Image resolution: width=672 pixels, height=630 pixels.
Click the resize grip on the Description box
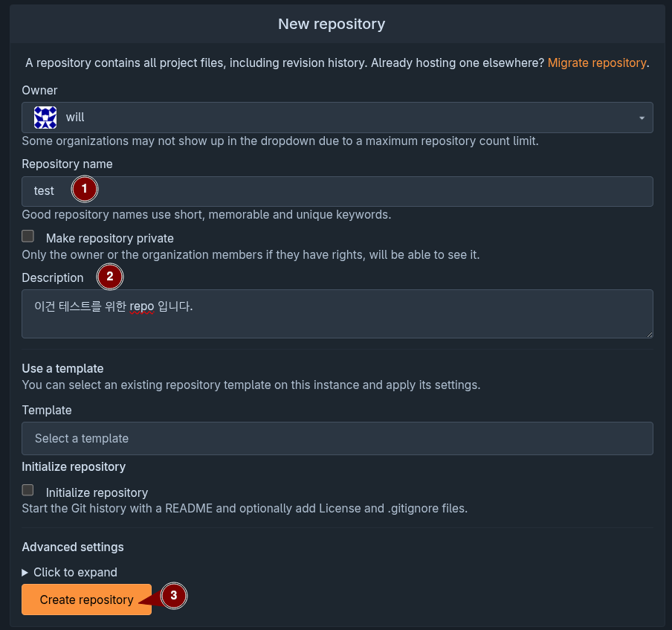(648, 336)
